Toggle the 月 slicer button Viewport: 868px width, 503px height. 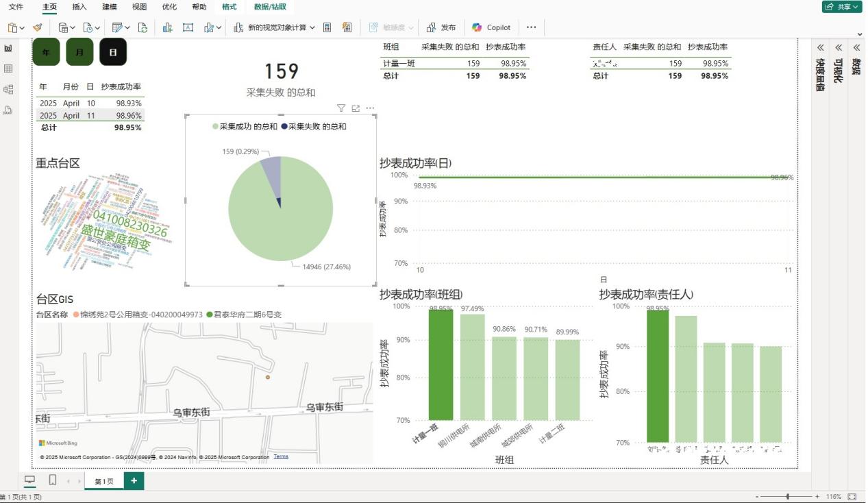[x=79, y=52]
